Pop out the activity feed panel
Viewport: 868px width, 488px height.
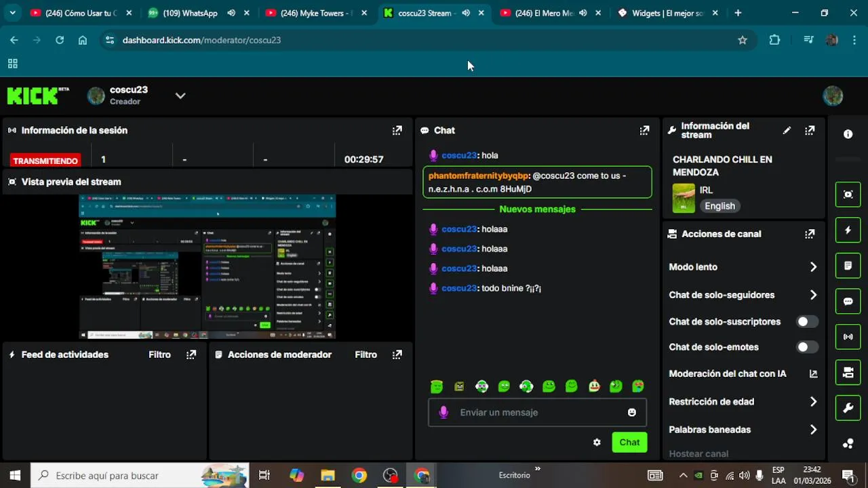191,354
